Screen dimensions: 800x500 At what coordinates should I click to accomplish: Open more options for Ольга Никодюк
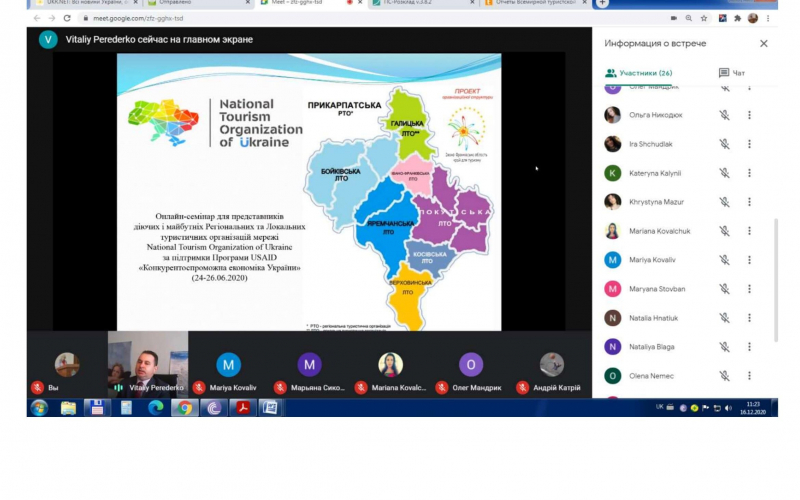(x=749, y=115)
